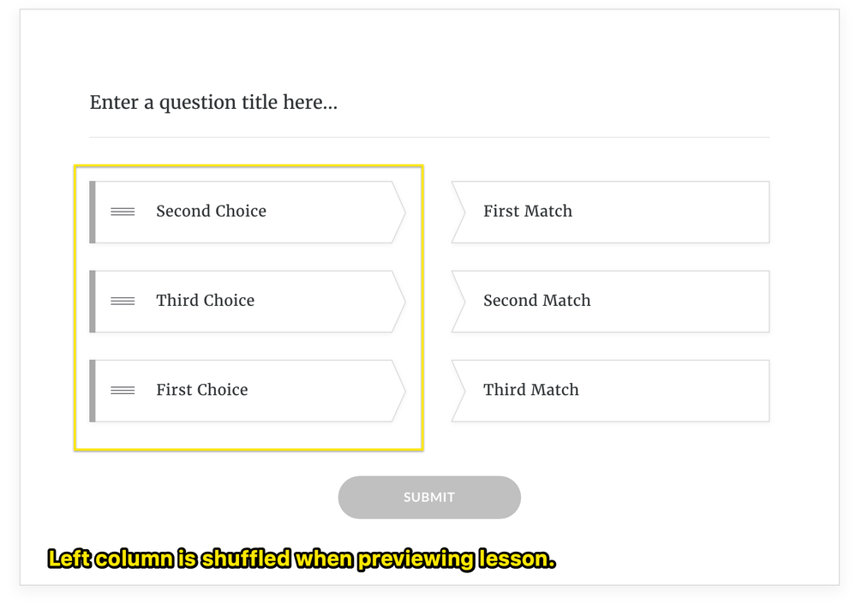The width and height of the screenshot is (856, 616).
Task: Click gray left bar of Third Choice
Action: click(x=93, y=301)
